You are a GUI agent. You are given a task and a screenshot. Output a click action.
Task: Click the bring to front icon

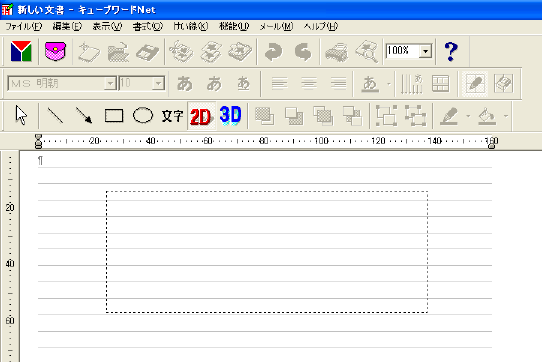[264, 116]
